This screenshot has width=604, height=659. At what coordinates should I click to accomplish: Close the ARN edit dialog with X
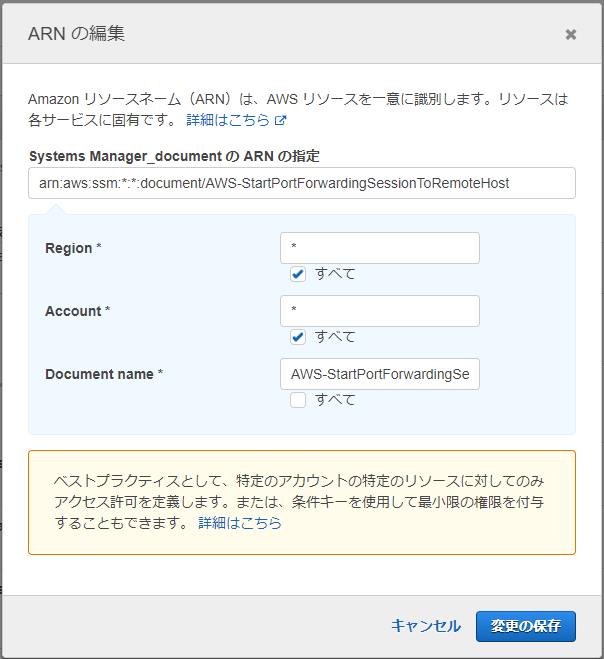[570, 34]
